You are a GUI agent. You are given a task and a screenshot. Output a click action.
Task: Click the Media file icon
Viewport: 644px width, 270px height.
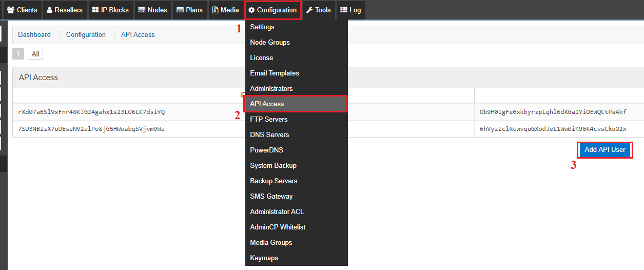[x=215, y=10]
